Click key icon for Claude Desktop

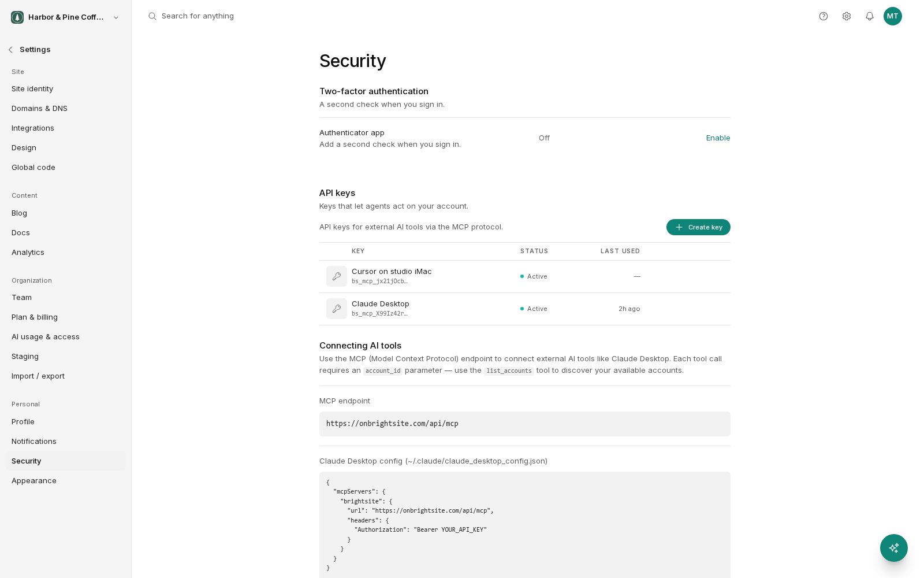pyautogui.click(x=337, y=309)
